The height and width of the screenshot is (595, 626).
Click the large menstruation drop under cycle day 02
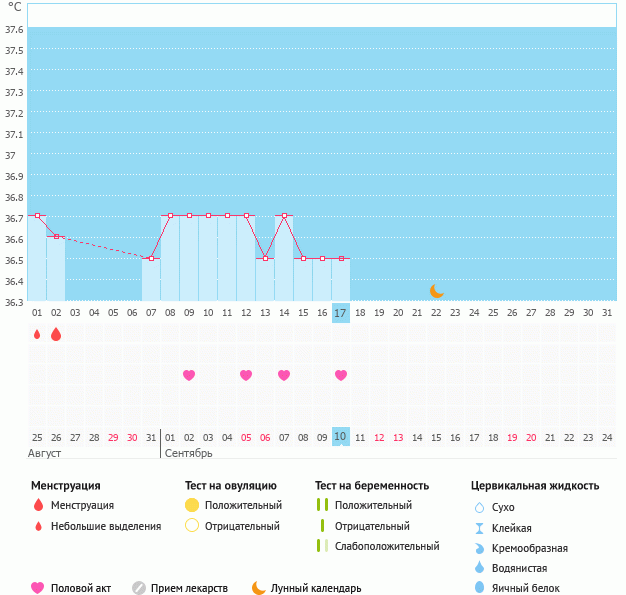56,335
